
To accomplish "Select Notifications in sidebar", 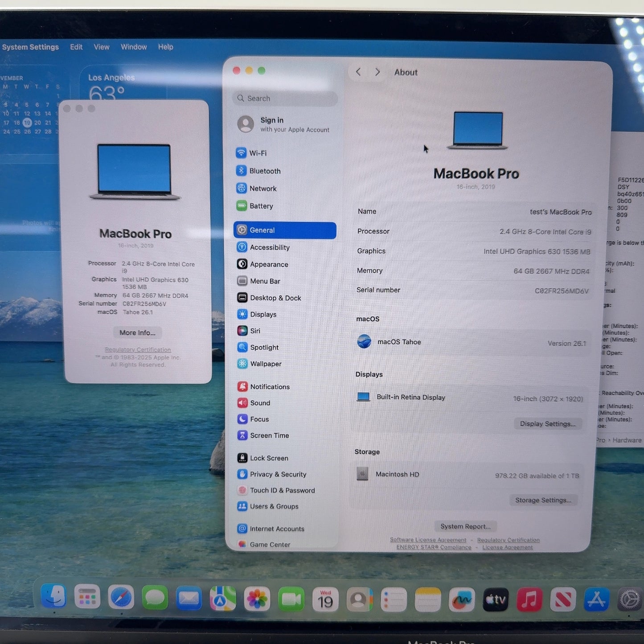I will pos(269,386).
